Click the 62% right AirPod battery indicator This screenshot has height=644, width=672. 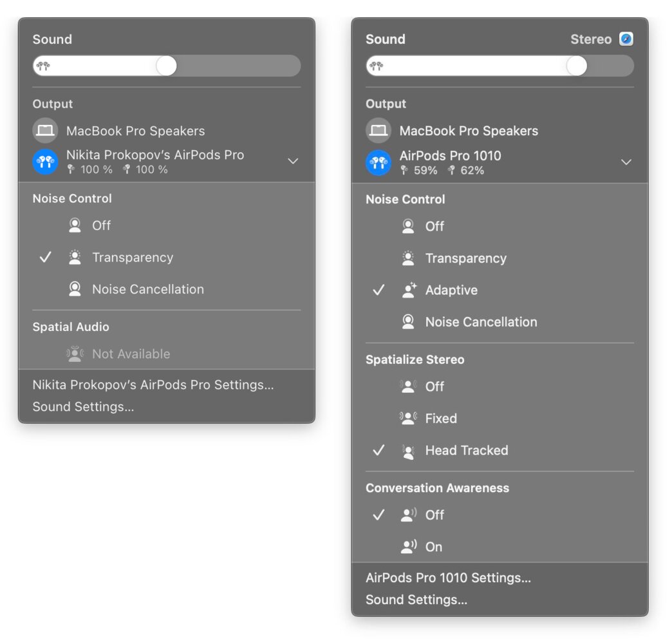(x=465, y=170)
